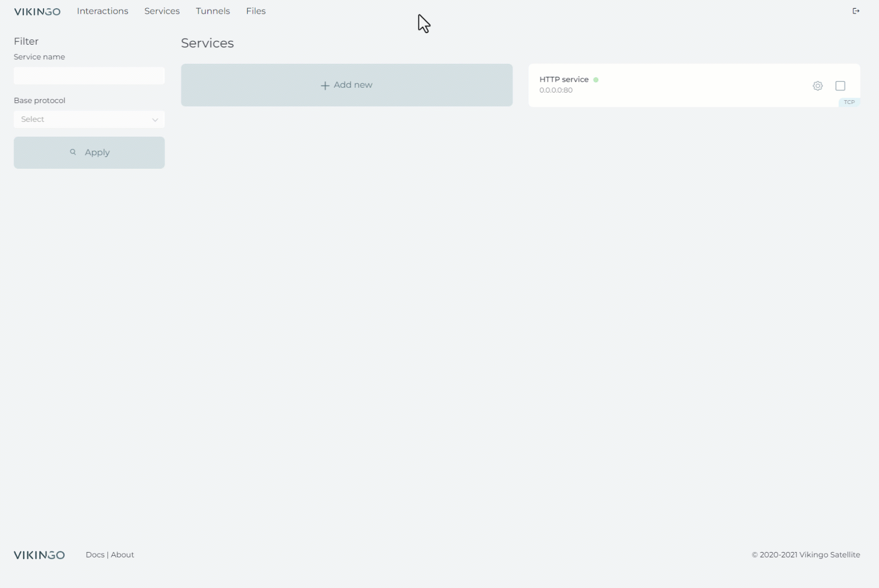The image size is (879, 588).
Task: Open the Files page
Action: pos(256,11)
